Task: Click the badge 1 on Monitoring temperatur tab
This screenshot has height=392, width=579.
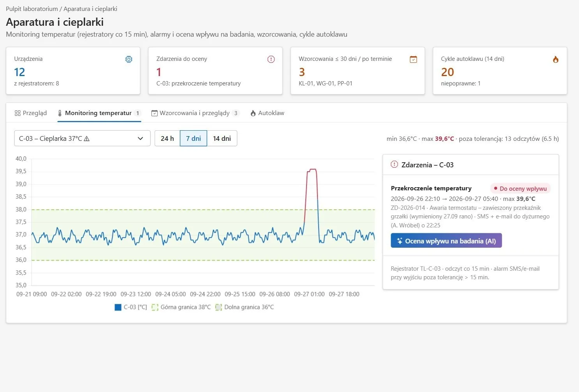Action: (138, 113)
